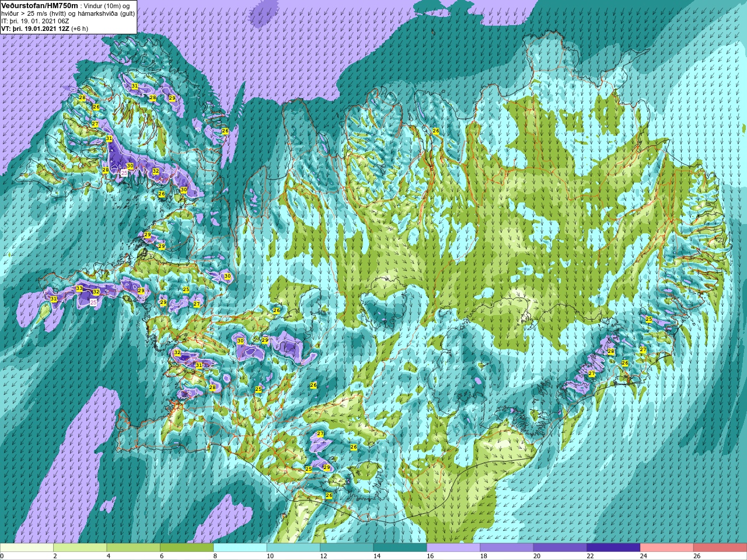747x560 pixels.
Task: Click the 'VT: þri. 19.01.2021 12Z (+6 h)' line
Action: click(44, 28)
